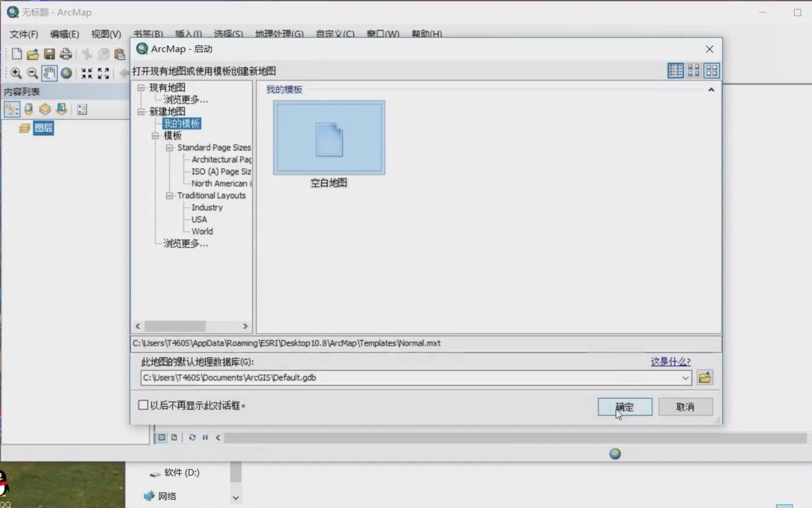This screenshot has width=812, height=508.
Task: Click the Cut scissors icon
Action: coord(87,54)
